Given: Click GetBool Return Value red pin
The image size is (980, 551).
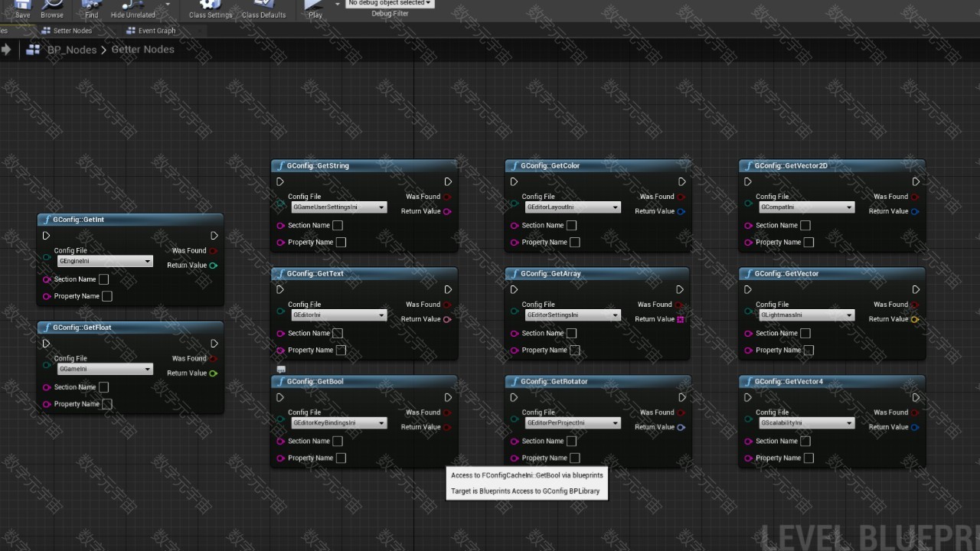Looking at the screenshot, I should point(447,427).
